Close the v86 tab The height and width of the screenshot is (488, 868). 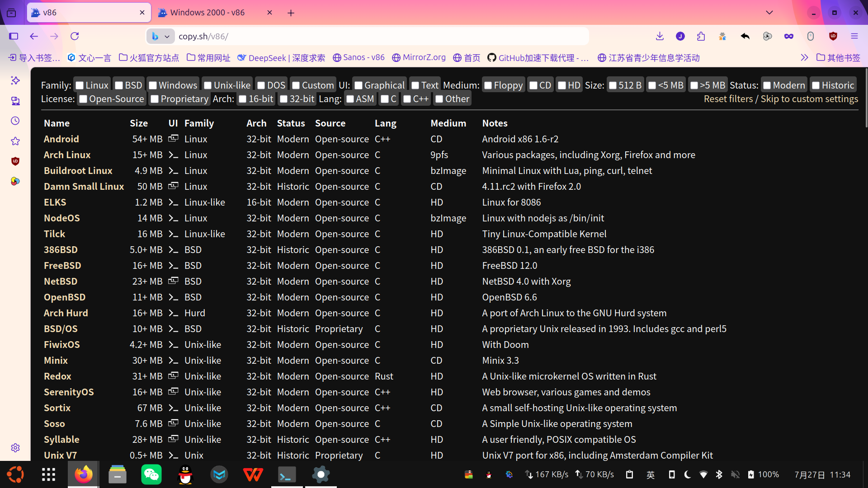coord(142,13)
